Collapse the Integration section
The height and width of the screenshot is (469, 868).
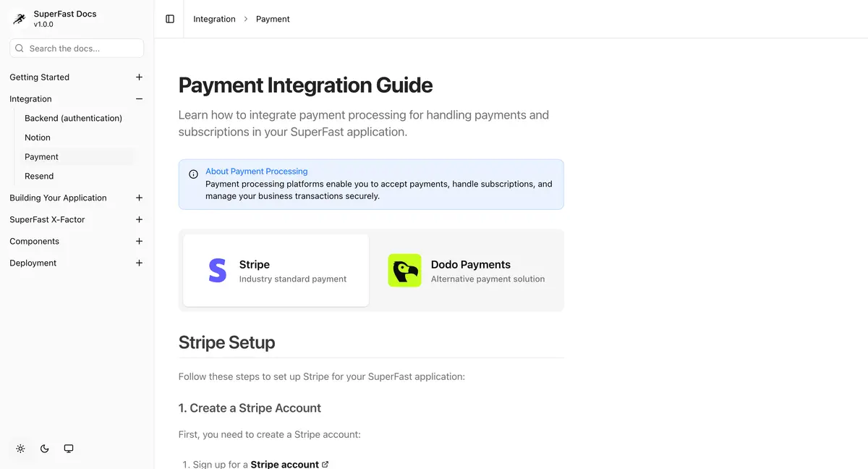pyautogui.click(x=139, y=98)
